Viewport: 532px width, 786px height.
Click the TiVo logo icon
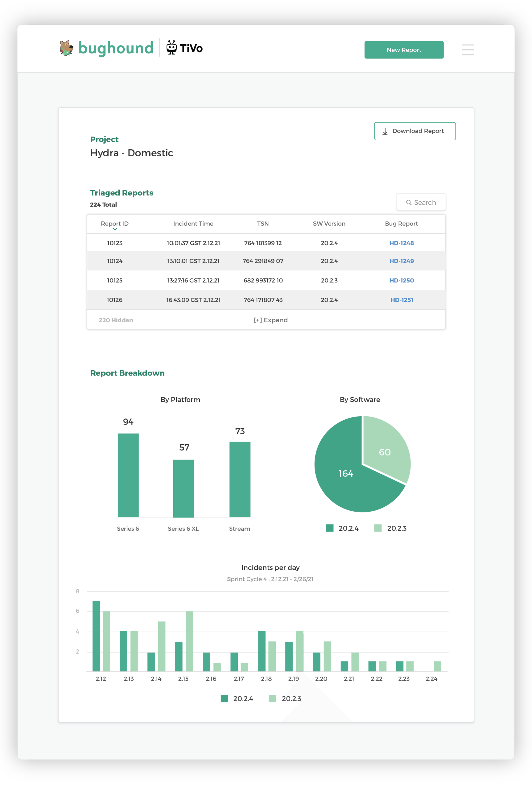click(172, 48)
